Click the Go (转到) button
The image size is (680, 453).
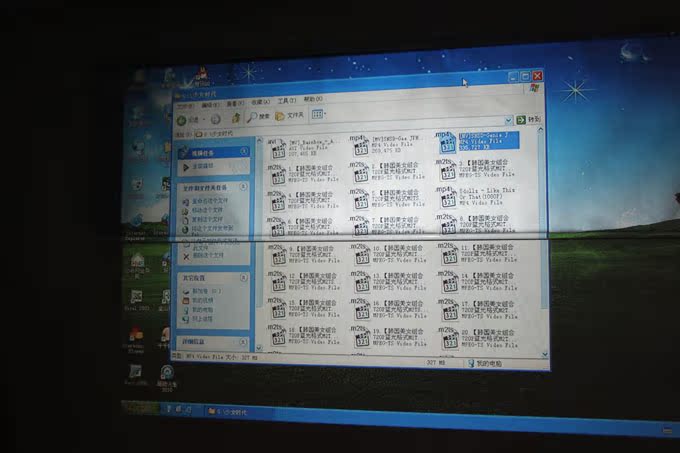[531, 119]
